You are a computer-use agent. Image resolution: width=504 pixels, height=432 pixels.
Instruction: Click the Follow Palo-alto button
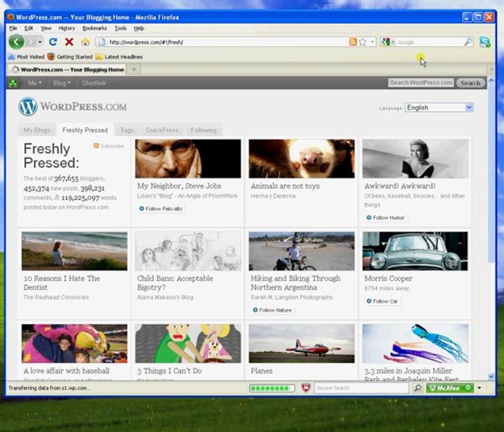[x=161, y=209]
